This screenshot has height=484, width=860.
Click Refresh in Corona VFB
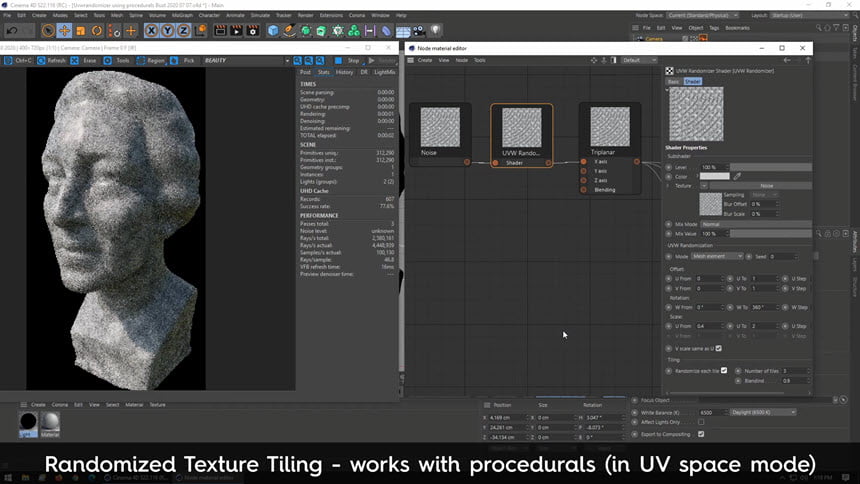point(51,60)
